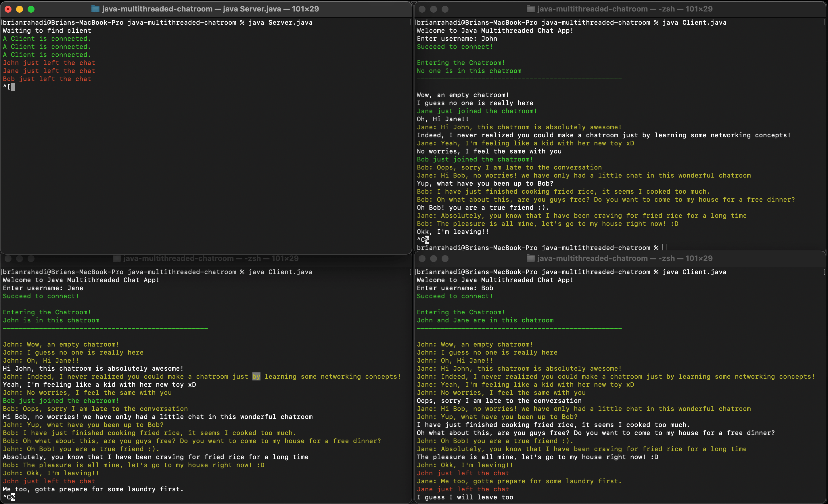
Task: Click folder icon in Server.java title bar
Action: pos(95,9)
